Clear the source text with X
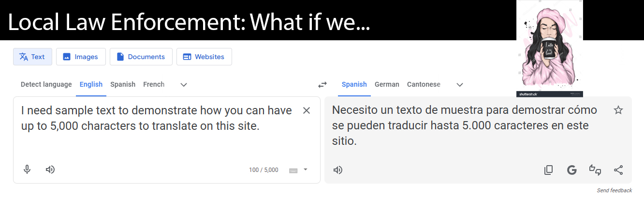The width and height of the screenshot is (644, 201). (306, 110)
